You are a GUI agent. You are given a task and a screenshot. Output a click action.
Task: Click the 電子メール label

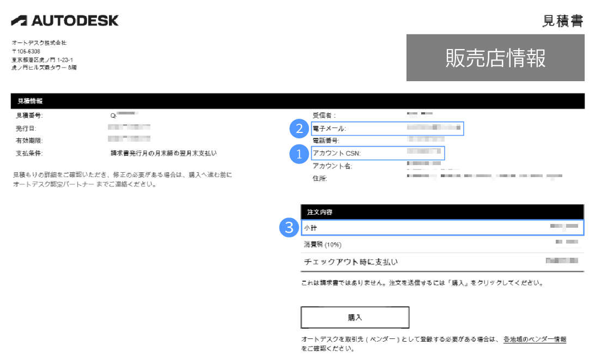(329, 129)
